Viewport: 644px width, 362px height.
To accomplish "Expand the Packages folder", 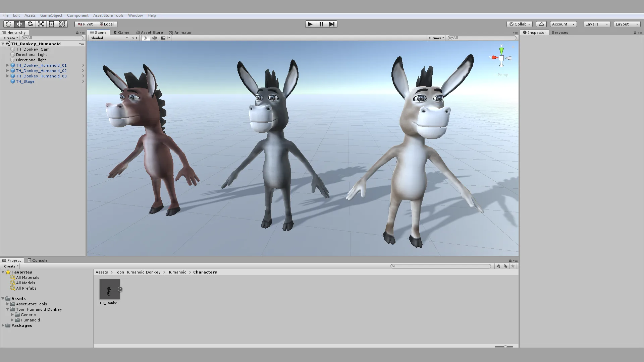I will pyautogui.click(x=3, y=325).
